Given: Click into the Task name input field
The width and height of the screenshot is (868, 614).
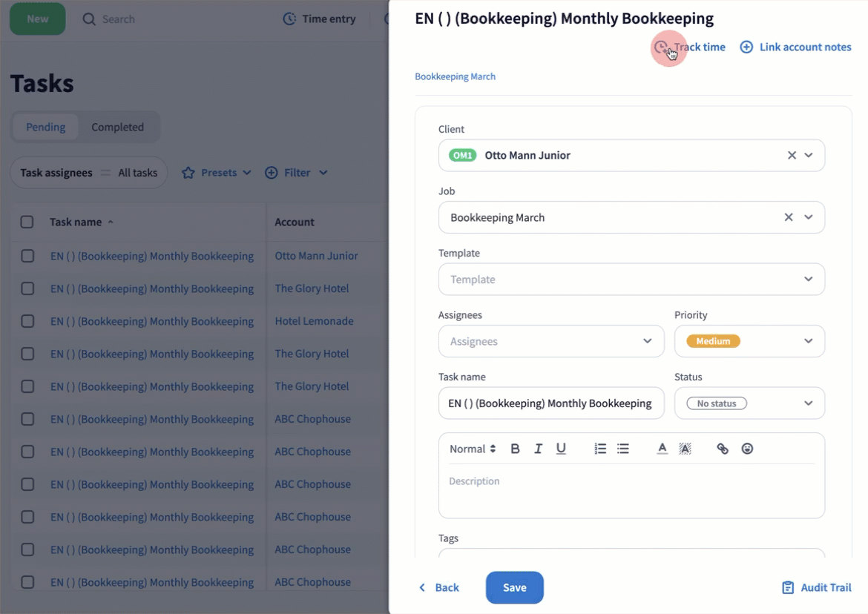Looking at the screenshot, I should [550, 403].
